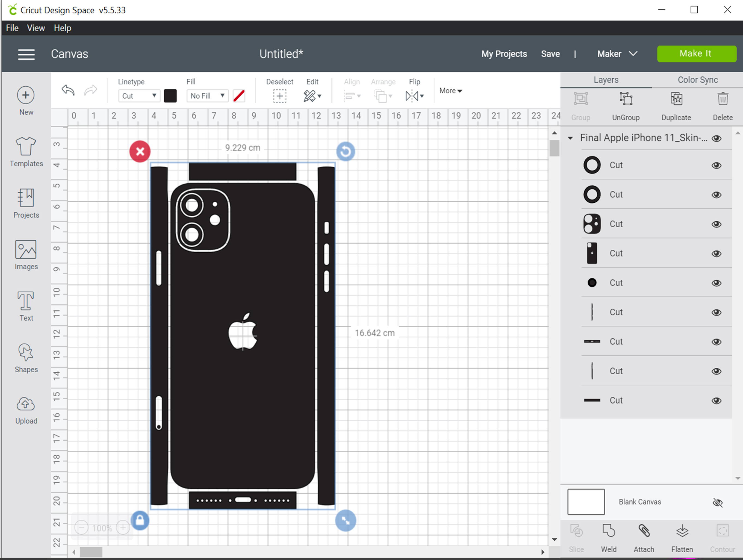The width and height of the screenshot is (743, 560).
Task: Click the canvas horizontal scrollbar thumb
Action: [x=91, y=552]
